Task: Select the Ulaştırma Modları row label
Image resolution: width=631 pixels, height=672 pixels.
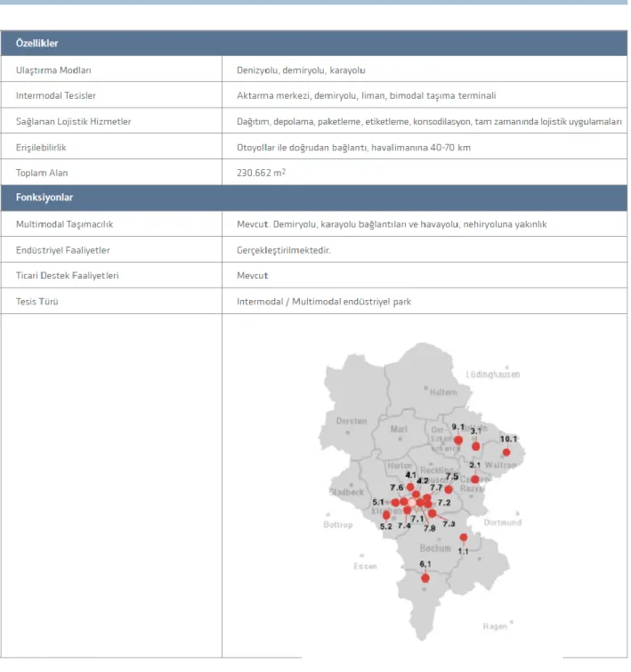Action: [x=53, y=70]
